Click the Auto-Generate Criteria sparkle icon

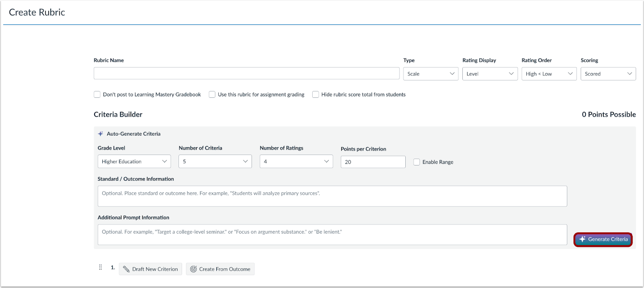coord(100,134)
